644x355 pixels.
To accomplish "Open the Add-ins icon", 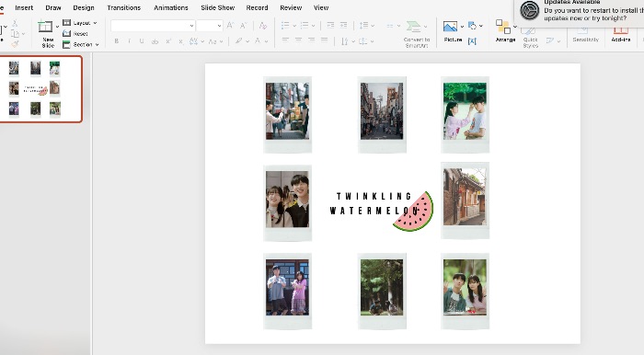I will 621,30.
